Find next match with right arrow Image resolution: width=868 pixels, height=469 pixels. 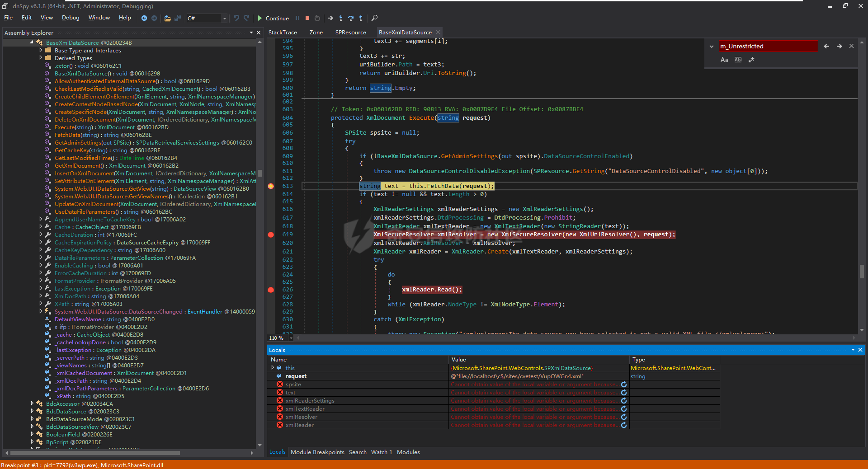(x=839, y=46)
